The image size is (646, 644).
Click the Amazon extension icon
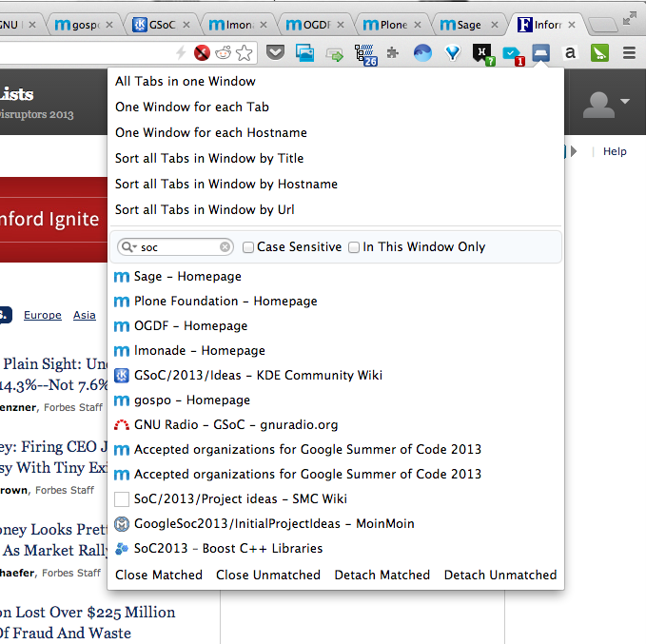[x=571, y=53]
